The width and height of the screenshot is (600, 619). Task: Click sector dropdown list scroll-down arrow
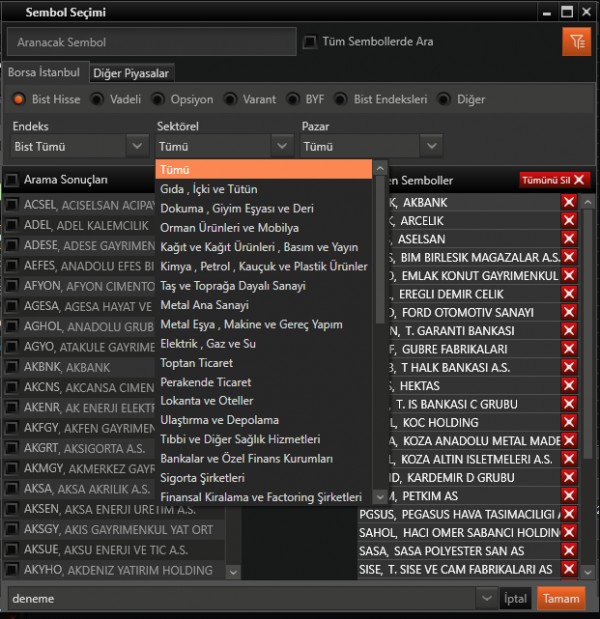point(380,497)
